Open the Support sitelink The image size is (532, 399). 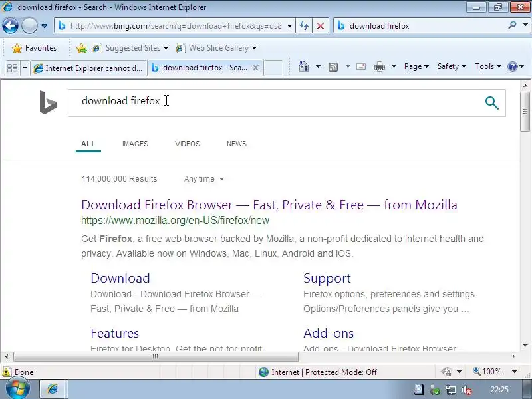click(327, 278)
